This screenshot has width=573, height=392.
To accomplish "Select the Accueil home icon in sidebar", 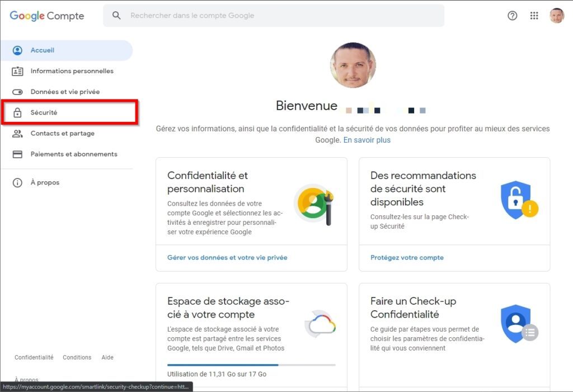I will tap(16, 50).
